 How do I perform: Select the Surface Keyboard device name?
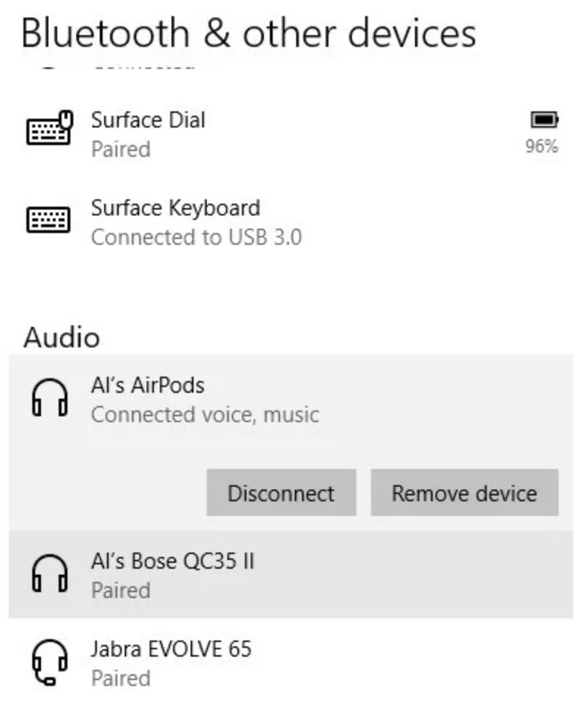tap(175, 208)
